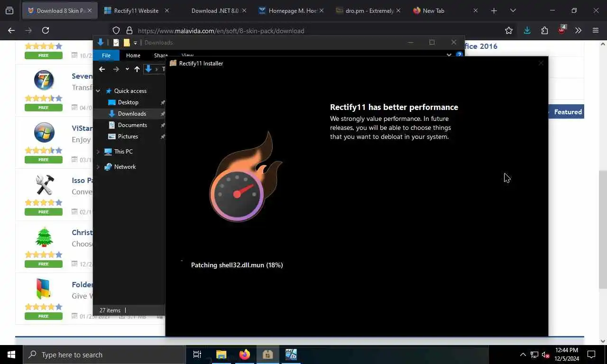Click the URL address field
607x364 pixels.
click(313, 31)
